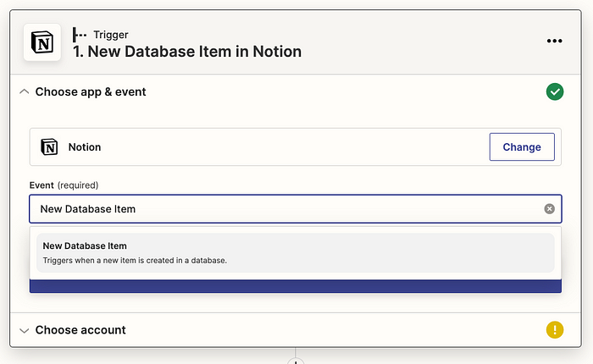Viewport: 593px width, 364px height.
Task: Click the dark blue bar below the dropdown
Action: point(296,286)
